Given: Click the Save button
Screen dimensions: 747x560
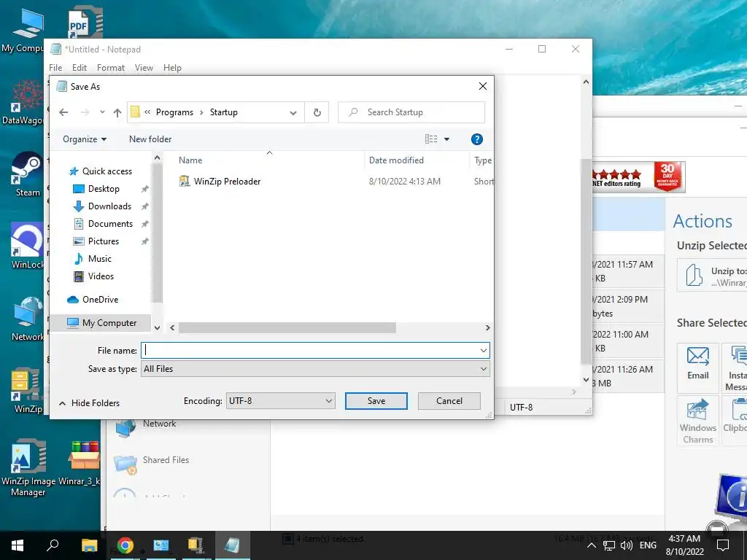Looking at the screenshot, I should [x=376, y=401].
